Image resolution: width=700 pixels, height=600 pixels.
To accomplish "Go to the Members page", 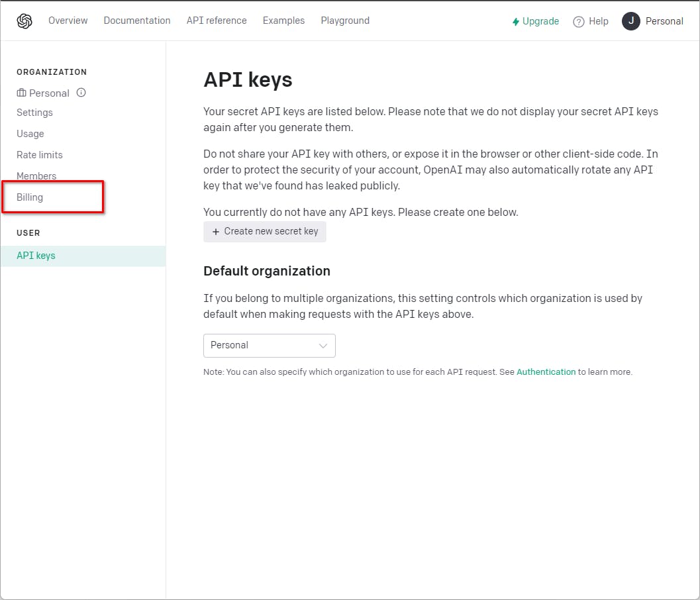I will 36,176.
